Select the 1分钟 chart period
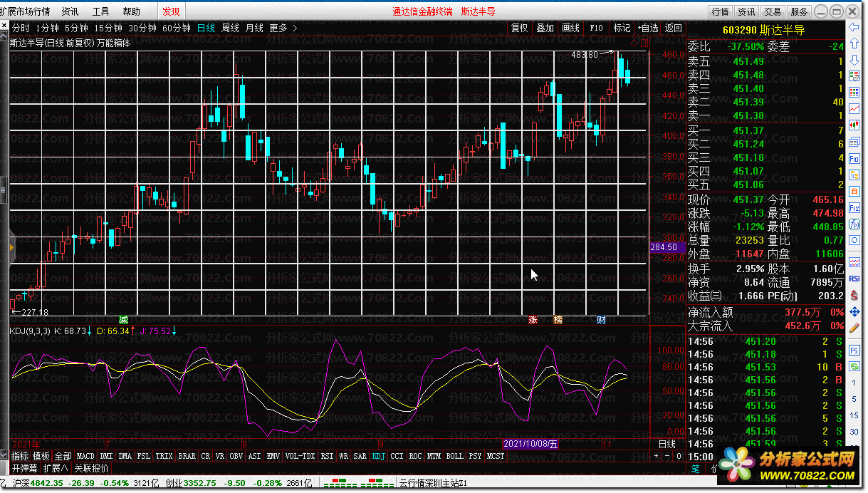Image resolution: width=868 pixels, height=493 pixels. tap(47, 28)
